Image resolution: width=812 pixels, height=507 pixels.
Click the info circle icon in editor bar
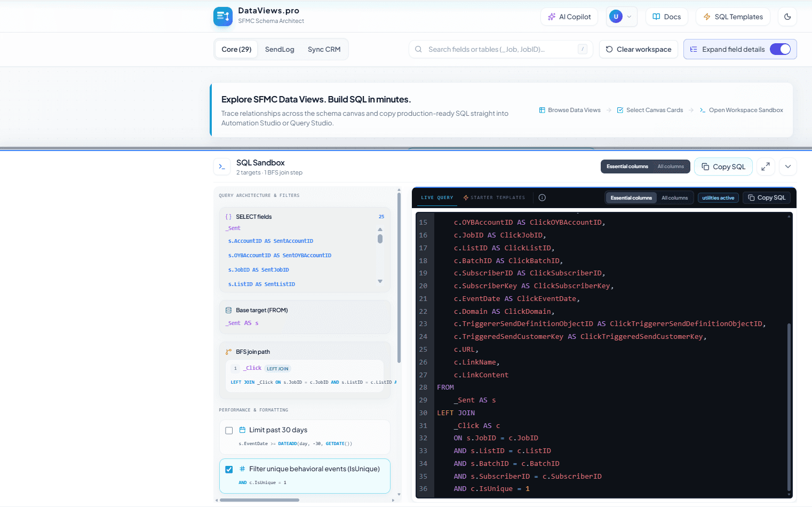[542, 197]
